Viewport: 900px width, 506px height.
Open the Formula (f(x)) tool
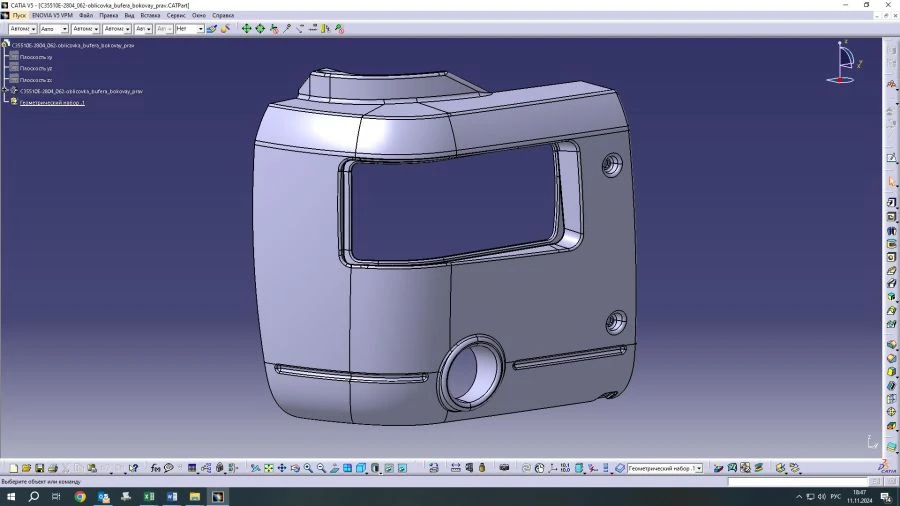click(x=156, y=468)
